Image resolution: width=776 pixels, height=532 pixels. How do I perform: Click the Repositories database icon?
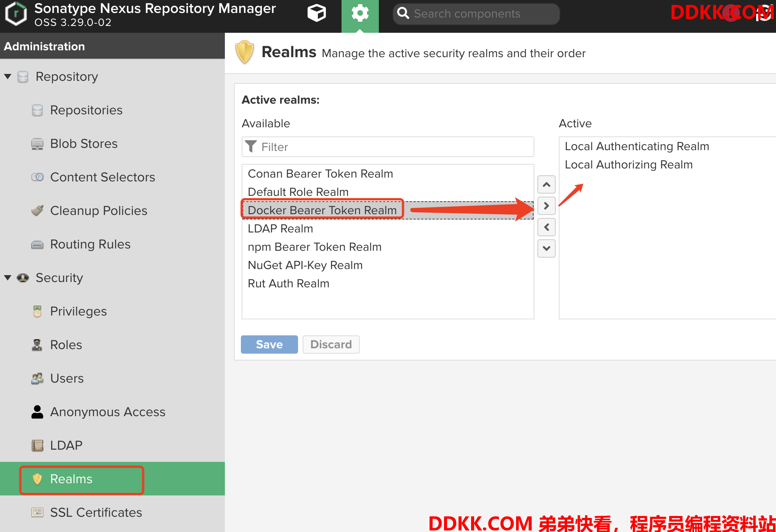coord(37,110)
